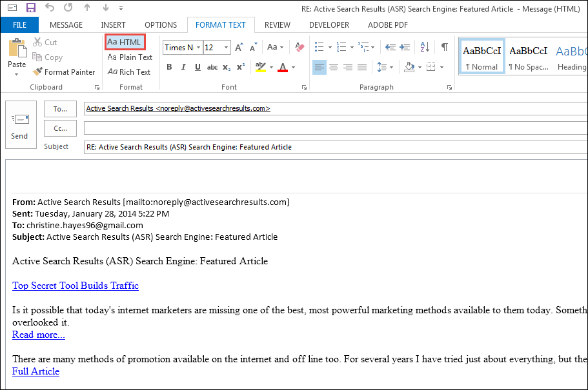588x390 pixels.
Task: Go to next item arrow
Action: [x=106, y=8]
